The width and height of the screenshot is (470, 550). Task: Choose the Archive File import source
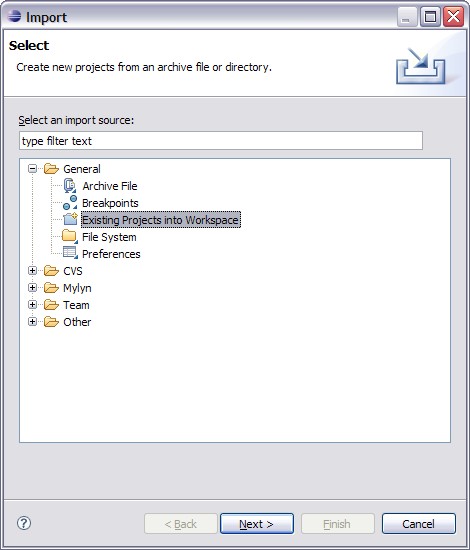(110, 186)
